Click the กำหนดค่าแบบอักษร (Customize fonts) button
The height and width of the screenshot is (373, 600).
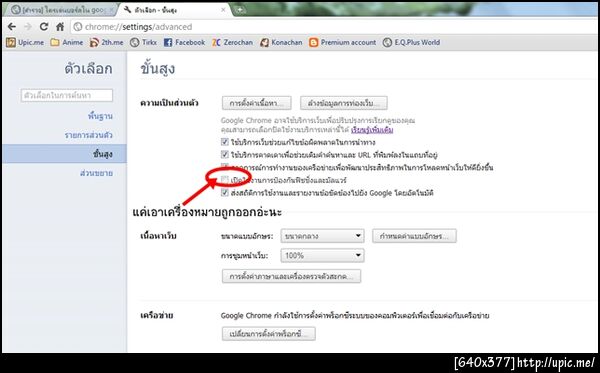414,236
